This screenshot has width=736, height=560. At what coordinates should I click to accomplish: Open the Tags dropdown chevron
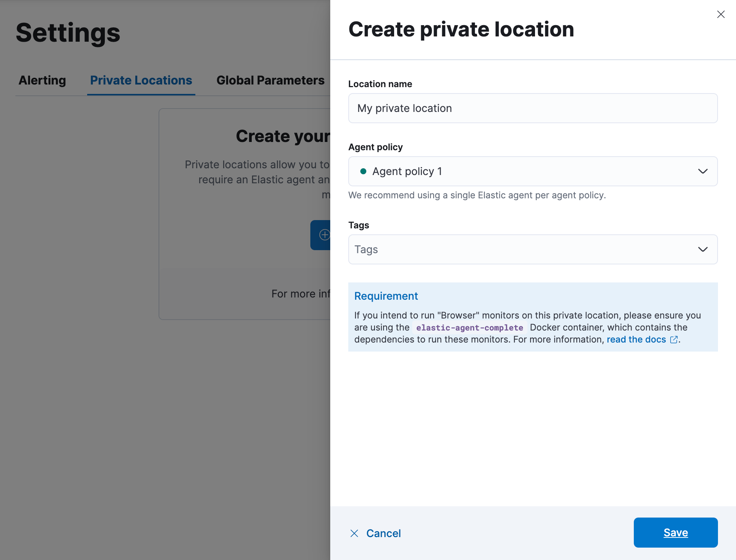coord(703,249)
